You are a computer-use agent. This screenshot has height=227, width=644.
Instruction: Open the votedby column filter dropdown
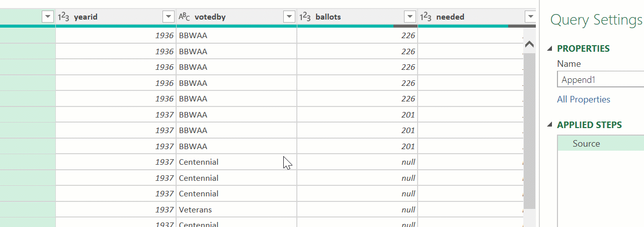(289, 17)
